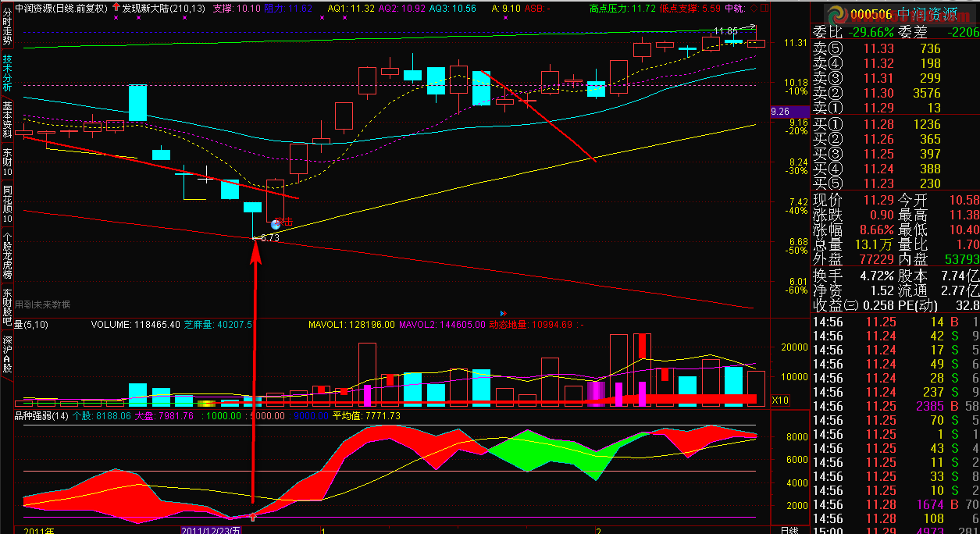Click the stock code 000506 header
Screen dimensions: 980x534
[x=870, y=12]
